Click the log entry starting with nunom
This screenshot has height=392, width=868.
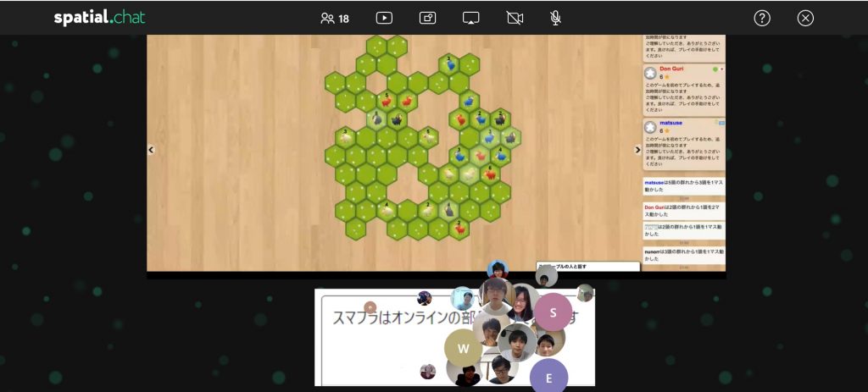click(x=684, y=255)
